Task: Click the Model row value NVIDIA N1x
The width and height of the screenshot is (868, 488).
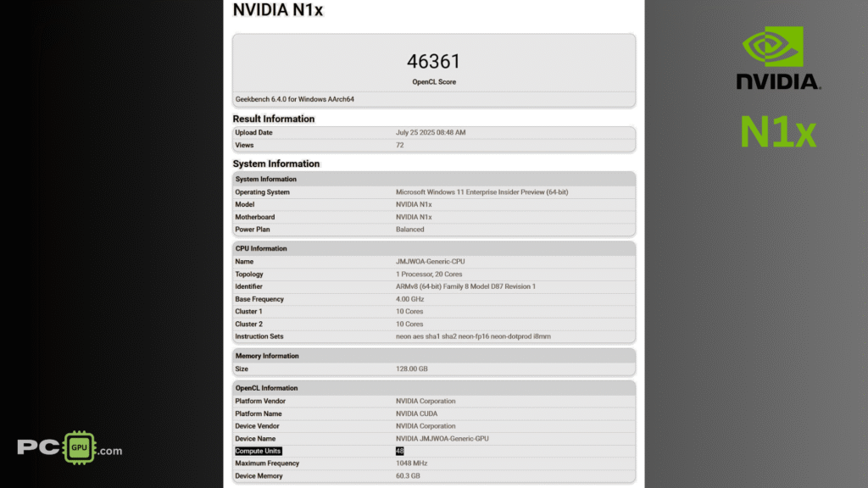Action: coord(414,205)
